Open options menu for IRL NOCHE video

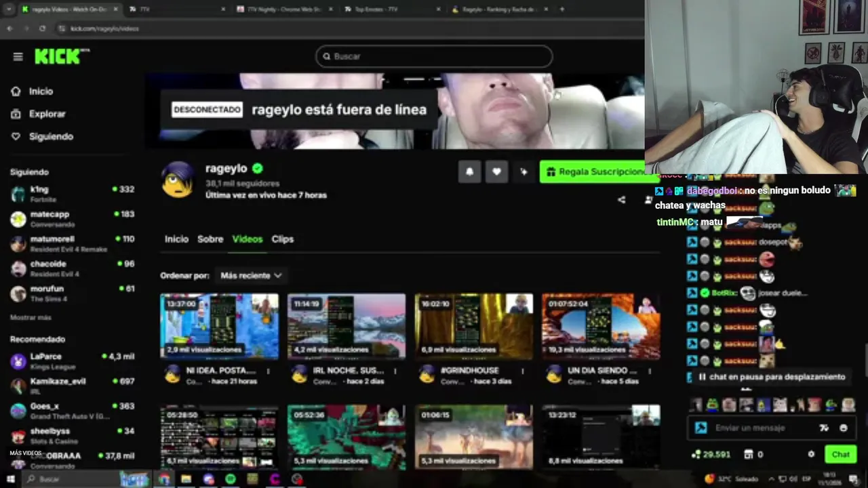coord(395,371)
